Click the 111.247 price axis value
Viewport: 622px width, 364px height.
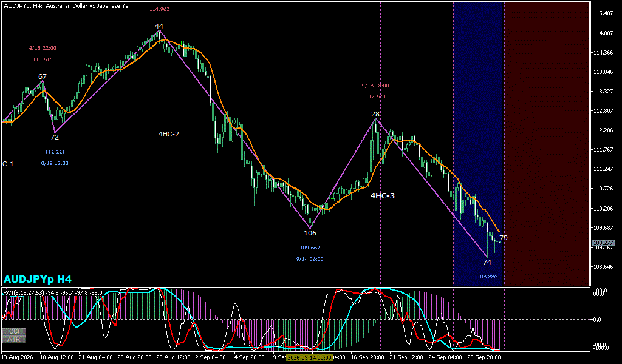pos(603,169)
